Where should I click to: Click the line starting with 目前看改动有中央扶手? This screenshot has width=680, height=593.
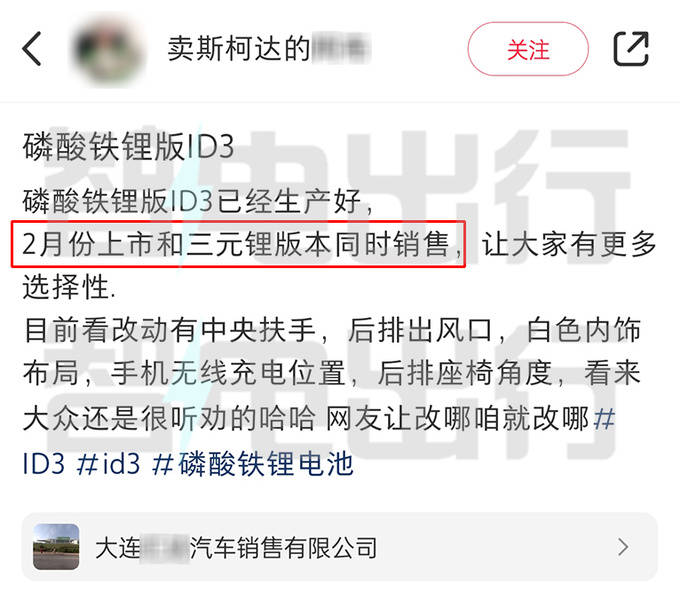332,330
